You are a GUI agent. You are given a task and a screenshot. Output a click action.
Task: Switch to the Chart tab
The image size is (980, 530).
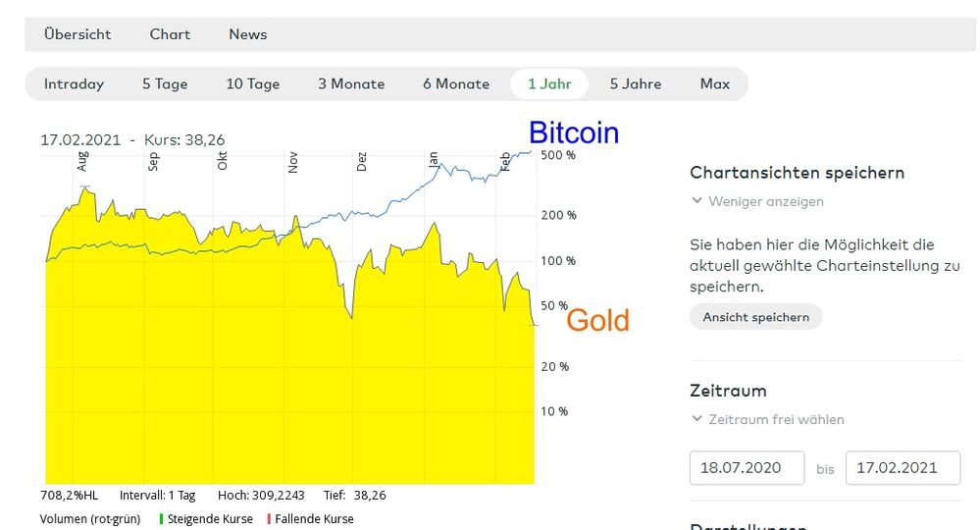pos(170,34)
